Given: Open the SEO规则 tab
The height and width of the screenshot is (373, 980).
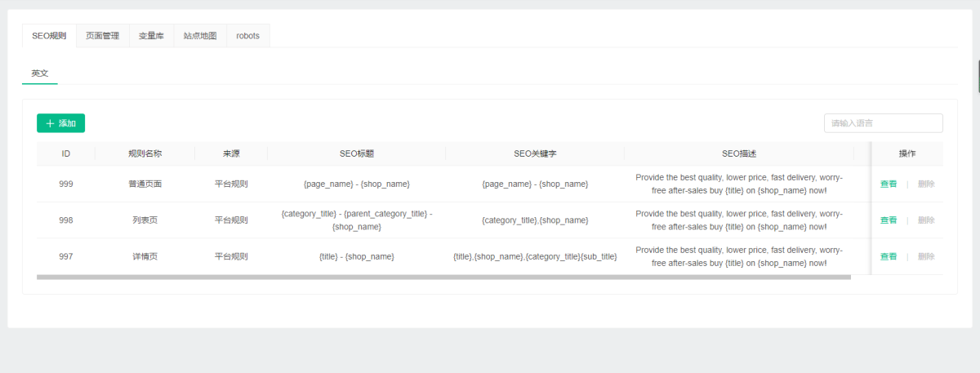Looking at the screenshot, I should [49, 36].
